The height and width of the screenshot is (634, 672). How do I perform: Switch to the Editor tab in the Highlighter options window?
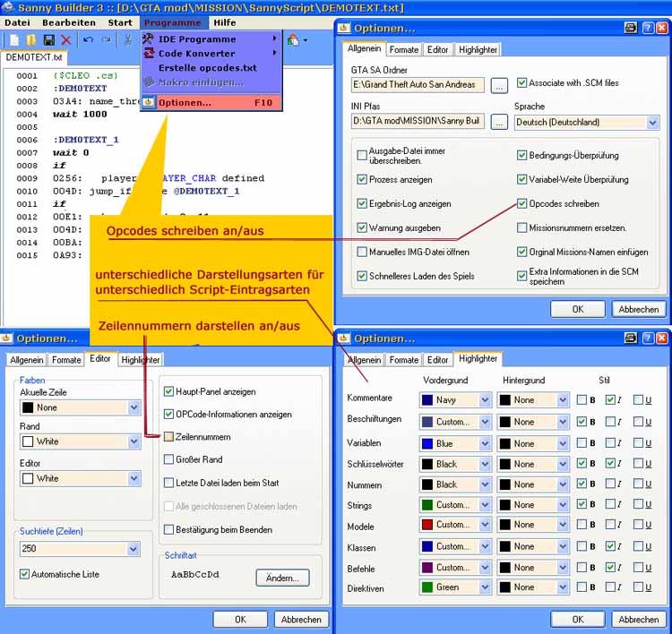[437, 360]
